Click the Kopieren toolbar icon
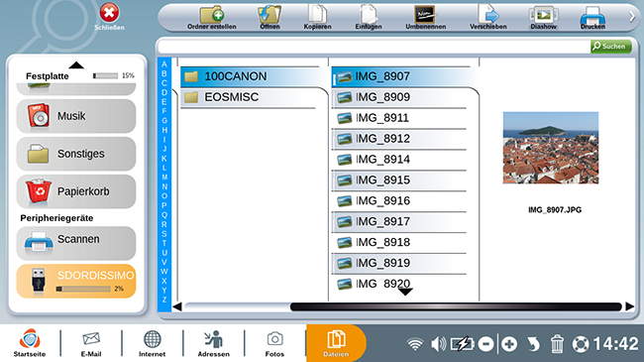 pyautogui.click(x=317, y=18)
